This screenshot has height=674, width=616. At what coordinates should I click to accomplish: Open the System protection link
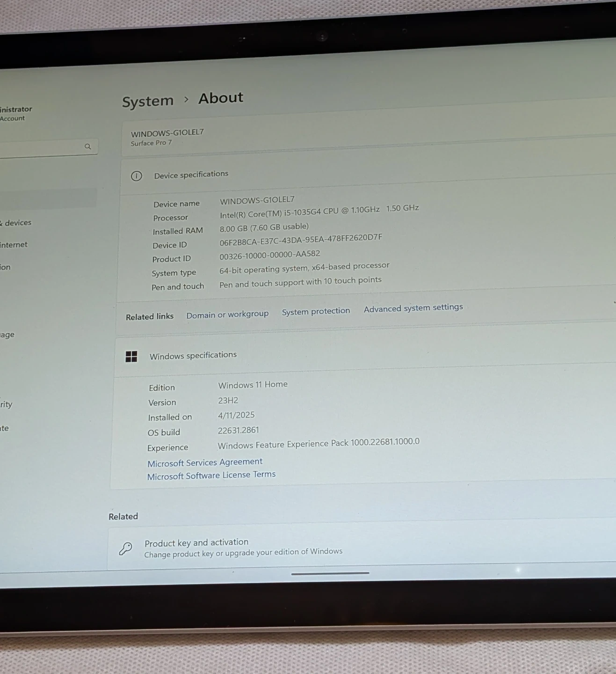316,311
